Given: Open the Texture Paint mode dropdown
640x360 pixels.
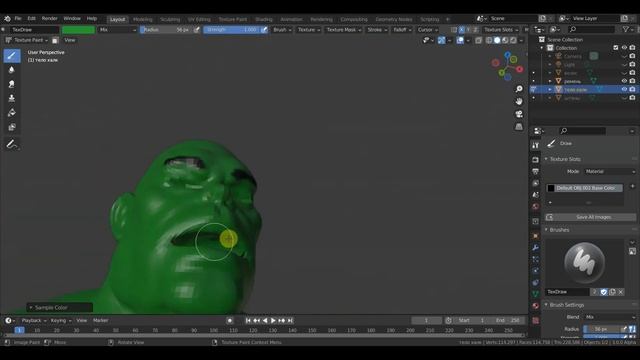Looking at the screenshot, I should point(27,40).
